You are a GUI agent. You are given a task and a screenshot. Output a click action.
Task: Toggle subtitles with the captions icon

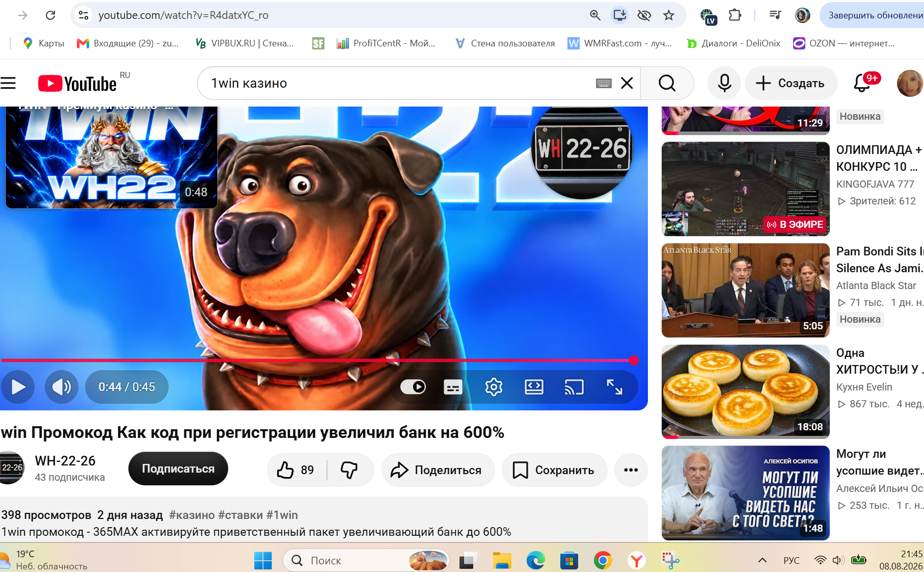453,387
